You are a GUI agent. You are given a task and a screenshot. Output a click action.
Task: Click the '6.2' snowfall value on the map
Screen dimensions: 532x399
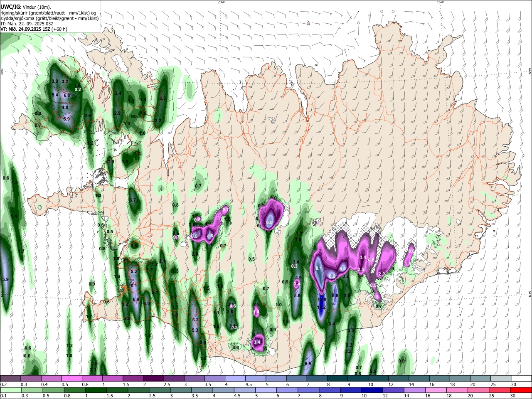click(x=332, y=276)
